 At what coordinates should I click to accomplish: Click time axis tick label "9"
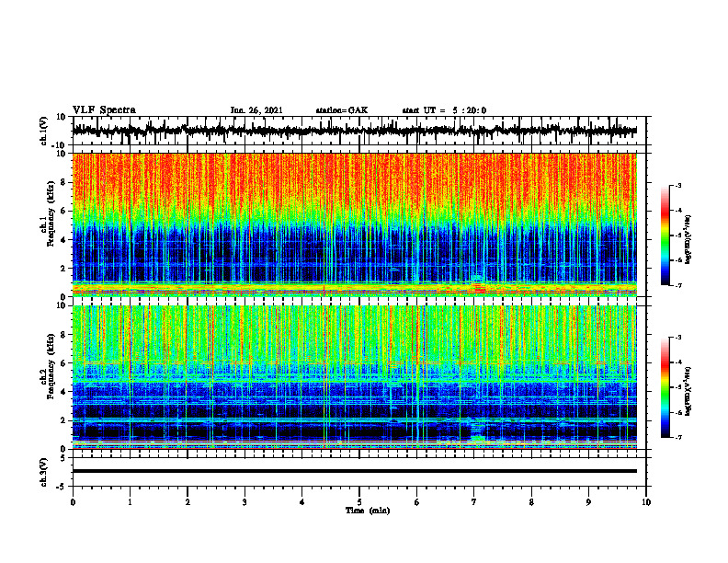click(588, 502)
